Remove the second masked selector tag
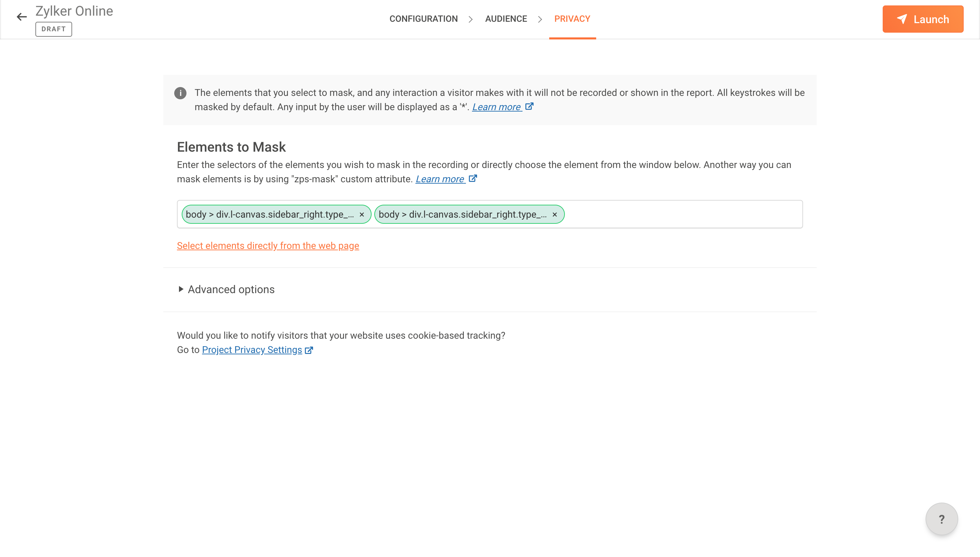Screen dimensions: 980x557 (555, 215)
